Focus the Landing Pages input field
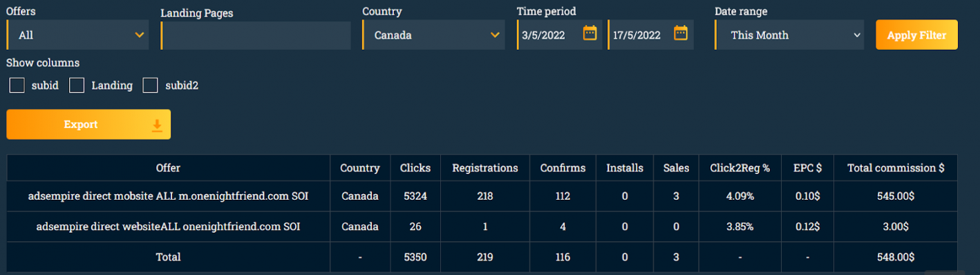The height and width of the screenshot is (275, 980). 256,35
